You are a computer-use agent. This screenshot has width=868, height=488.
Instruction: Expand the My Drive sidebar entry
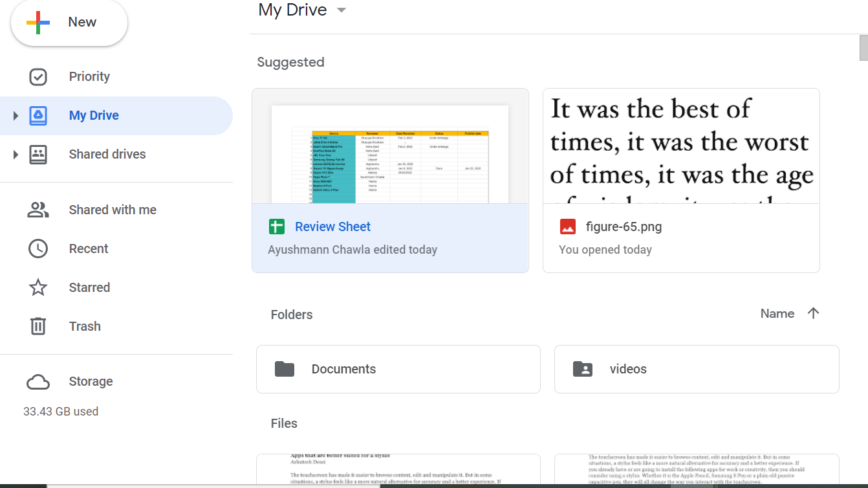[x=15, y=115]
